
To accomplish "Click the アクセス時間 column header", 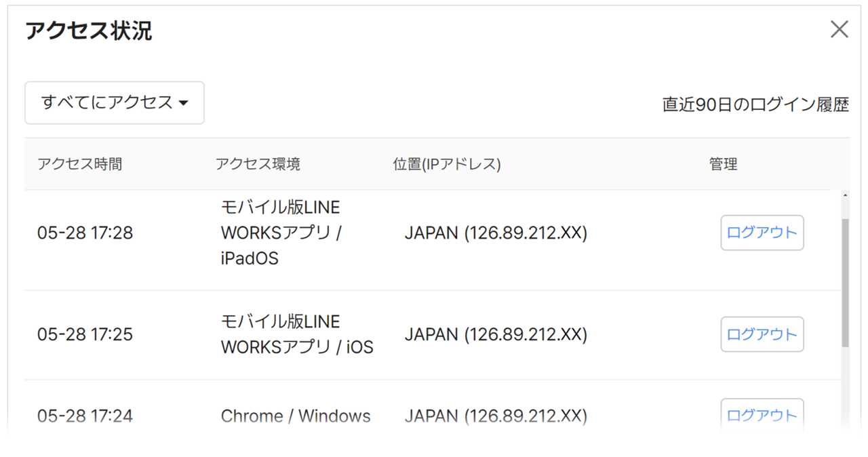I will [x=80, y=164].
